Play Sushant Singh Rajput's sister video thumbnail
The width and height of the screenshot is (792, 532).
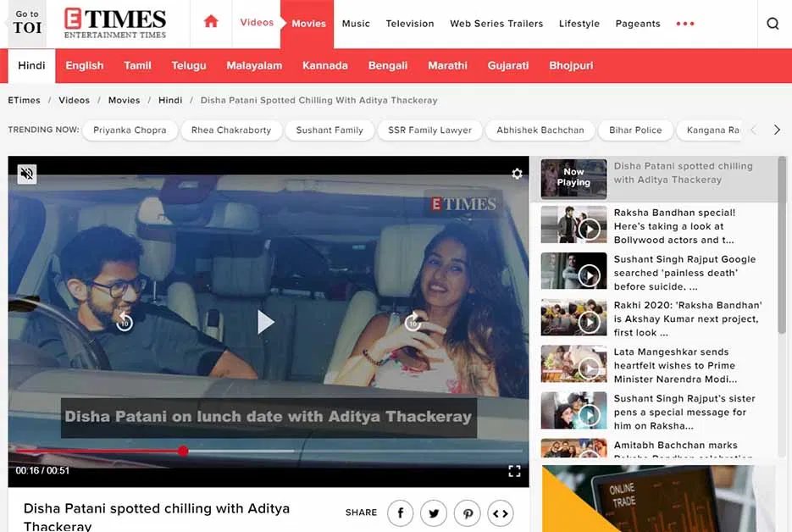click(x=573, y=411)
